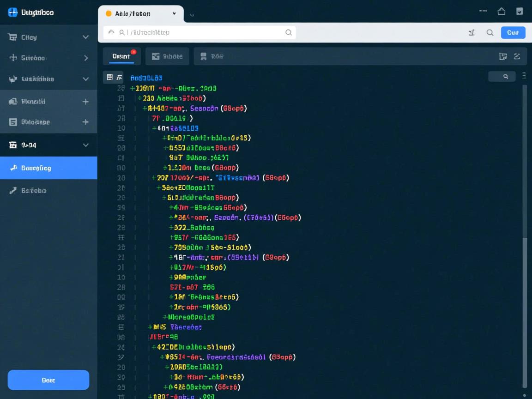Expand the right-pointing chevron in sidebar
Image resolution: width=532 pixels, height=399 pixels.
(x=86, y=58)
